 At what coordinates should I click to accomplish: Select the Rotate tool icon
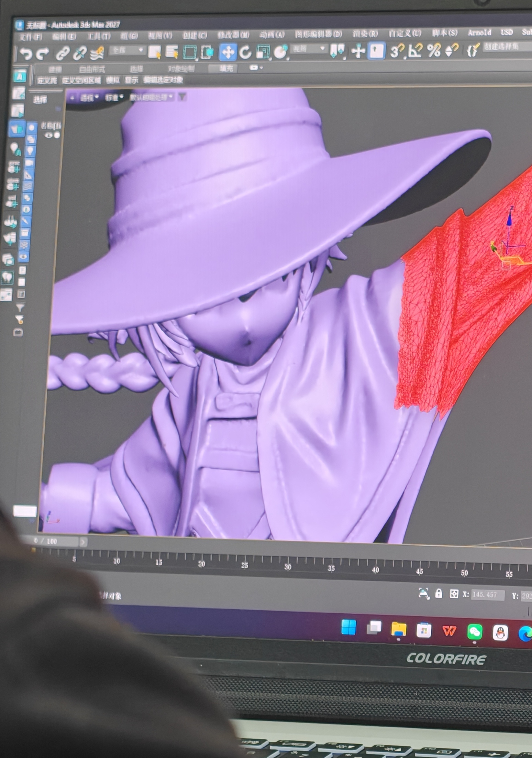coord(245,52)
